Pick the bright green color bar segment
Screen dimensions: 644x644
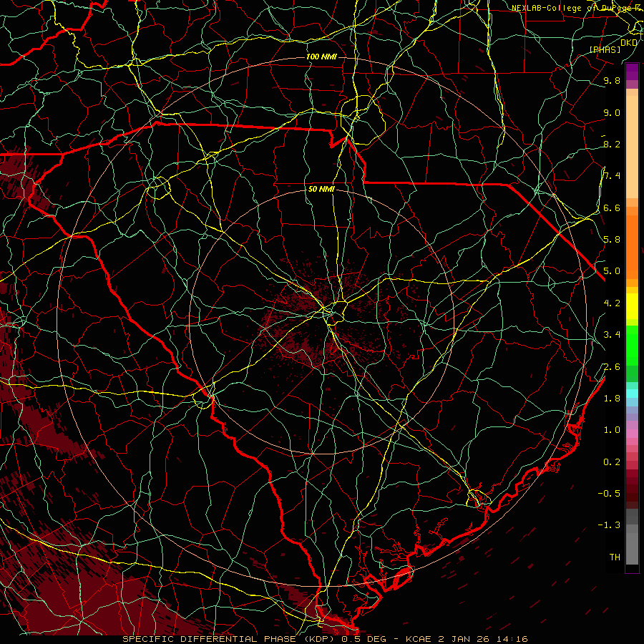pyautogui.click(x=632, y=345)
